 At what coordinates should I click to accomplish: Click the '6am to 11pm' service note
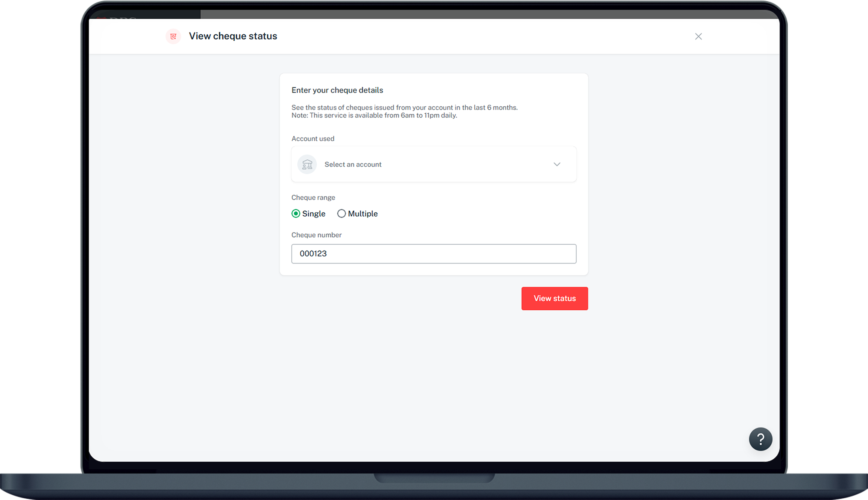pyautogui.click(x=374, y=115)
